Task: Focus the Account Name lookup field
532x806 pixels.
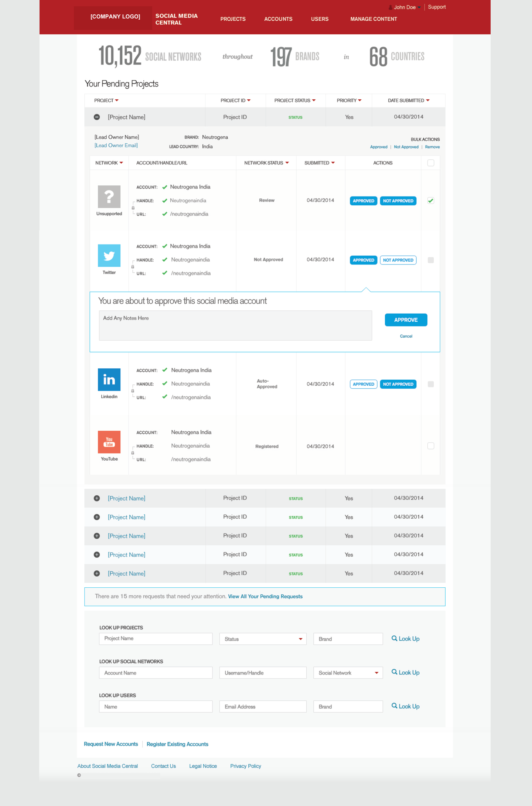Action: (x=156, y=673)
